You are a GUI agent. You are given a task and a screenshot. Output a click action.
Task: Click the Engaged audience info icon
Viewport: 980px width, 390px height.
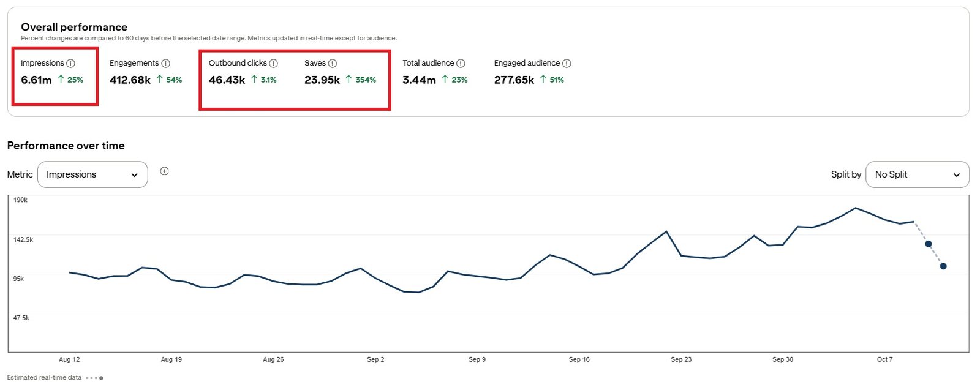pos(567,63)
